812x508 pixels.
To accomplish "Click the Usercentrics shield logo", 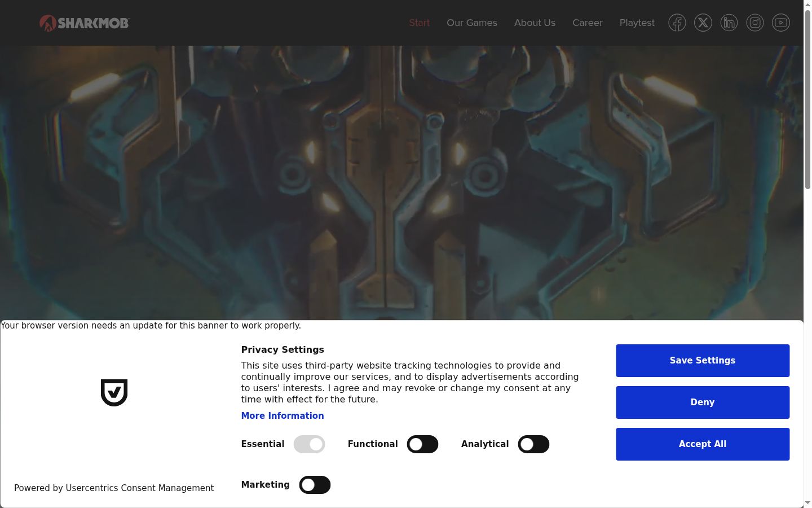I will [114, 393].
